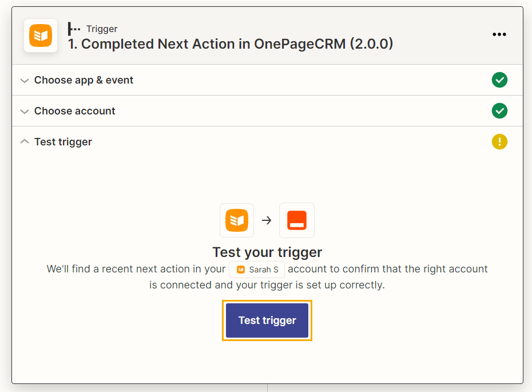
Task: Expand the Choose account section chevron
Action: tap(25, 112)
